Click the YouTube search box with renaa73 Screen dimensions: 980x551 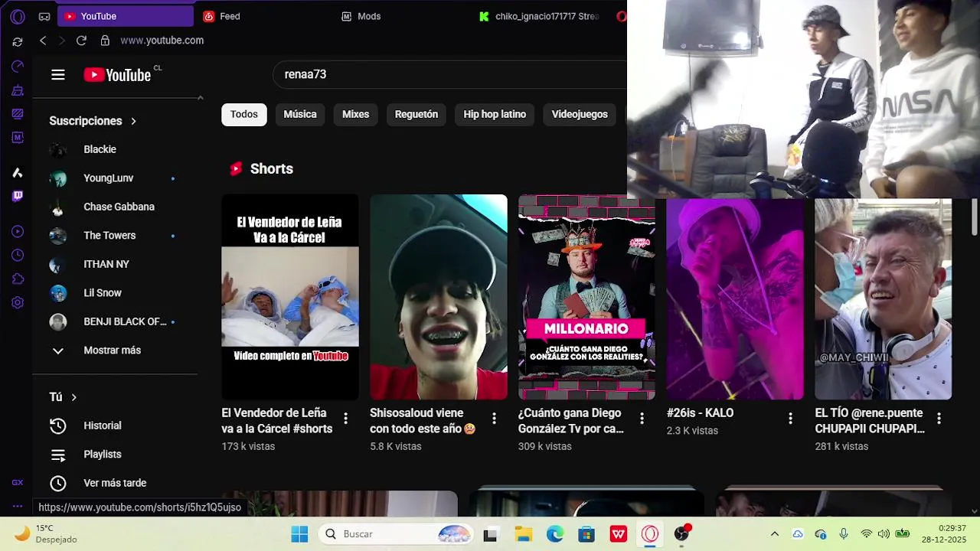pos(449,75)
